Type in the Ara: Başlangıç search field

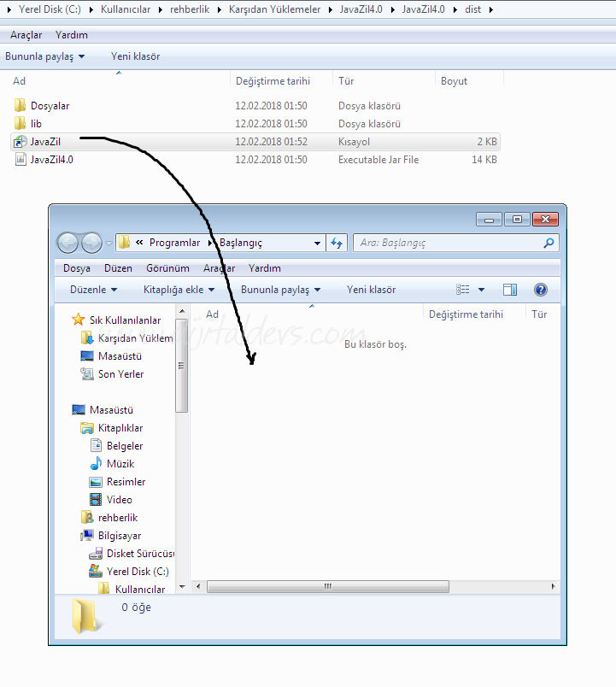(x=444, y=243)
